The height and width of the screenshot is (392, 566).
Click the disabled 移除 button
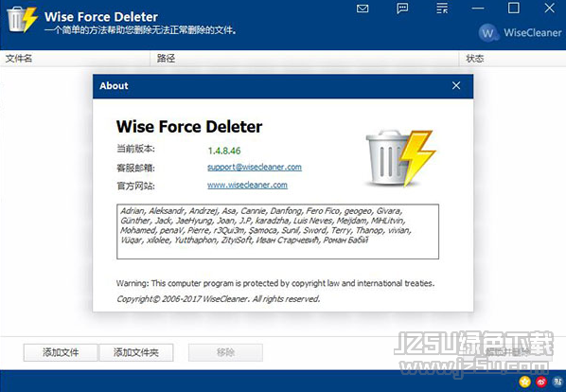[225, 352]
